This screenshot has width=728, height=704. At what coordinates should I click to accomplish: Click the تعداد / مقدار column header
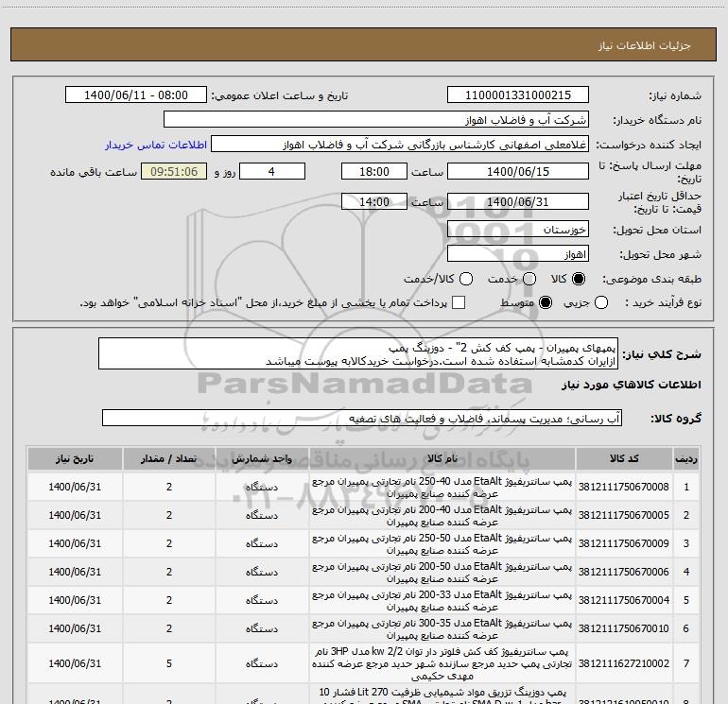click(169, 459)
